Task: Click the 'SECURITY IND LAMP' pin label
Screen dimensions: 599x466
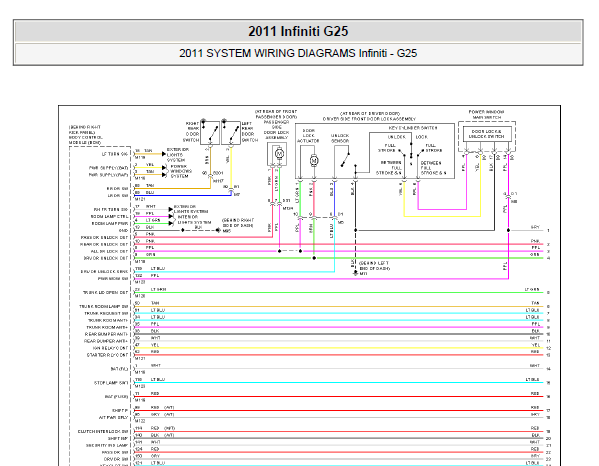Action: pos(107,445)
